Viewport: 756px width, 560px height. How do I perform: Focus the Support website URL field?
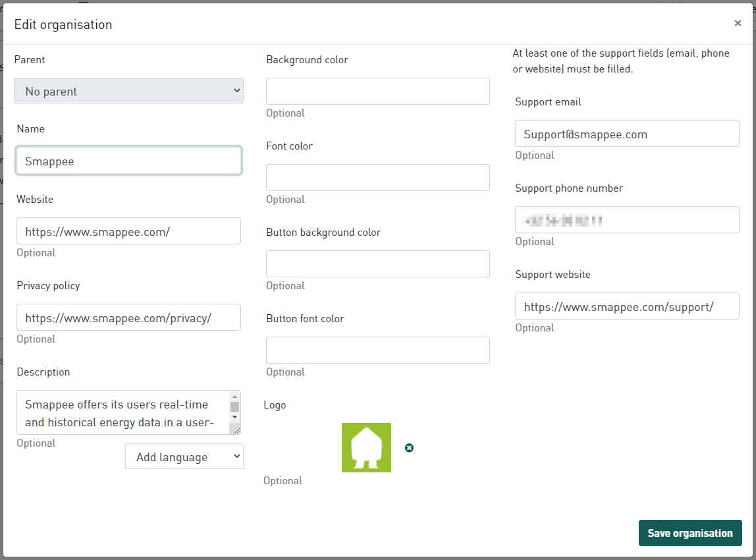coord(627,306)
